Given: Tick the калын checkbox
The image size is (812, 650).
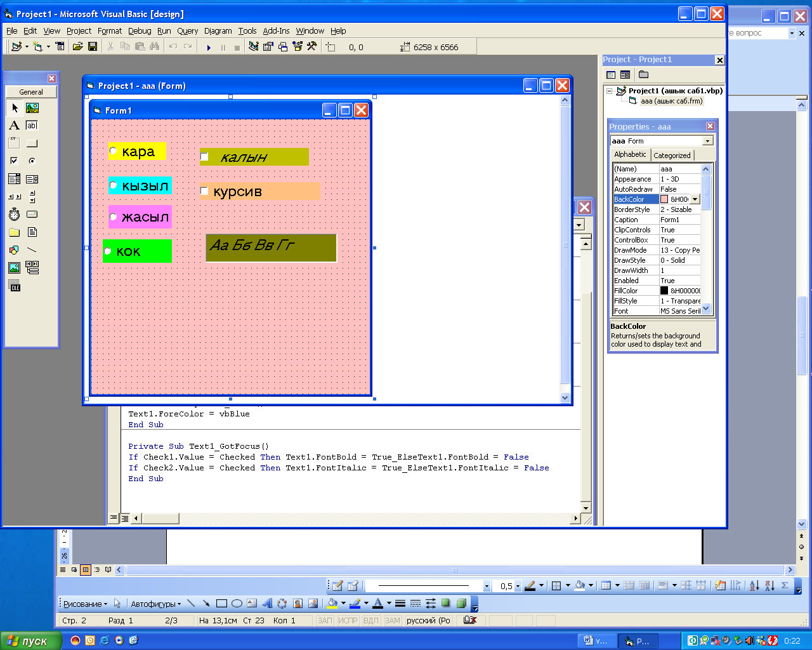Looking at the screenshot, I should coord(204,157).
